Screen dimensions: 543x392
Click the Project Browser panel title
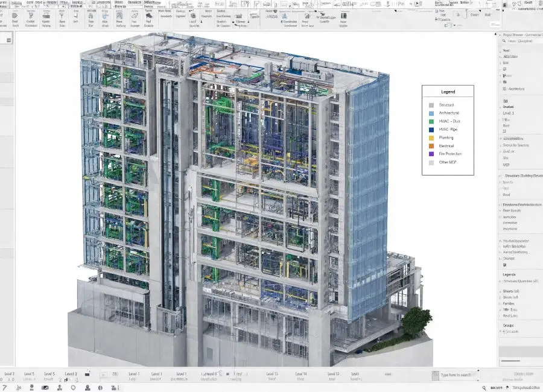[x=522, y=35]
